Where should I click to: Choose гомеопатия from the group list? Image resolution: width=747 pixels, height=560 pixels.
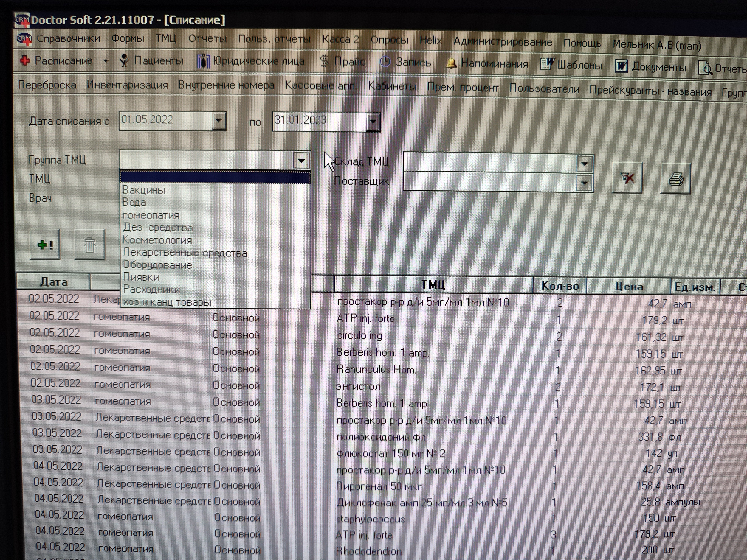pos(151,215)
